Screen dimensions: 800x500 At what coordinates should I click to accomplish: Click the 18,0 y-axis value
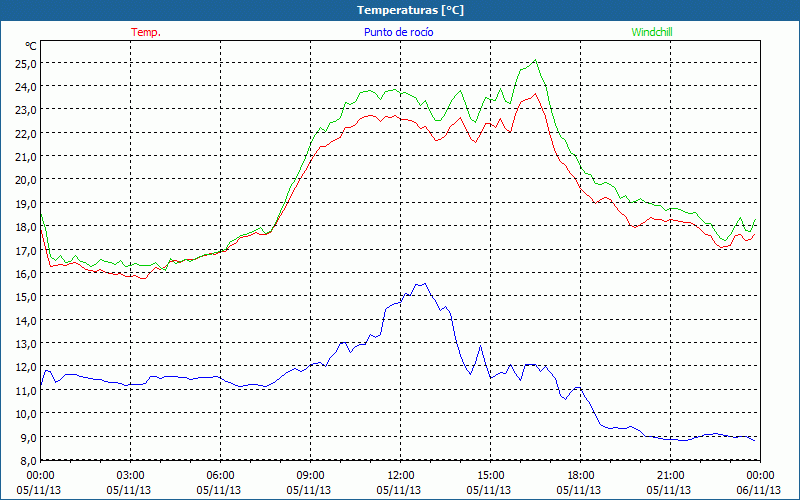27,227
